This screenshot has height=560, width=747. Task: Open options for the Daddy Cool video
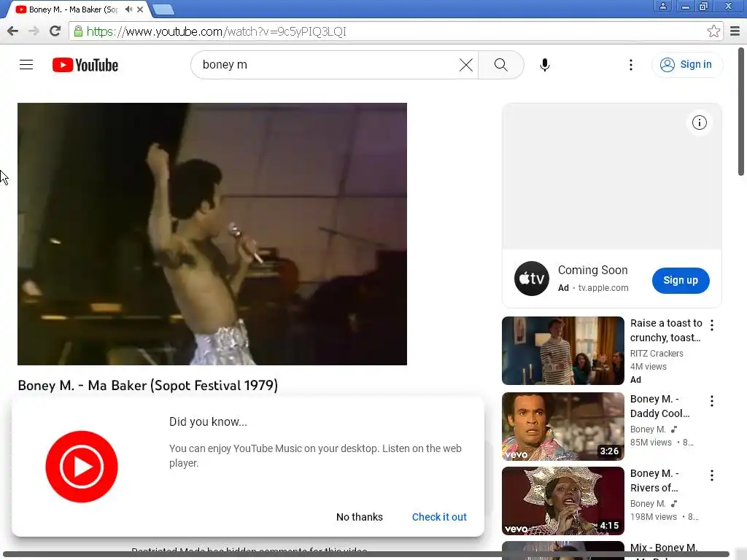tap(712, 401)
